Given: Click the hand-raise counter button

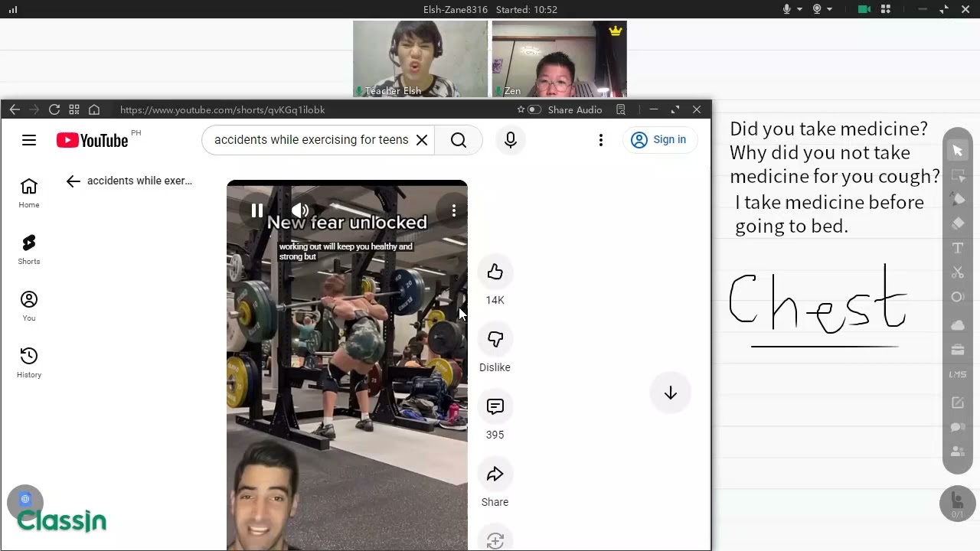Looking at the screenshot, I should (957, 504).
